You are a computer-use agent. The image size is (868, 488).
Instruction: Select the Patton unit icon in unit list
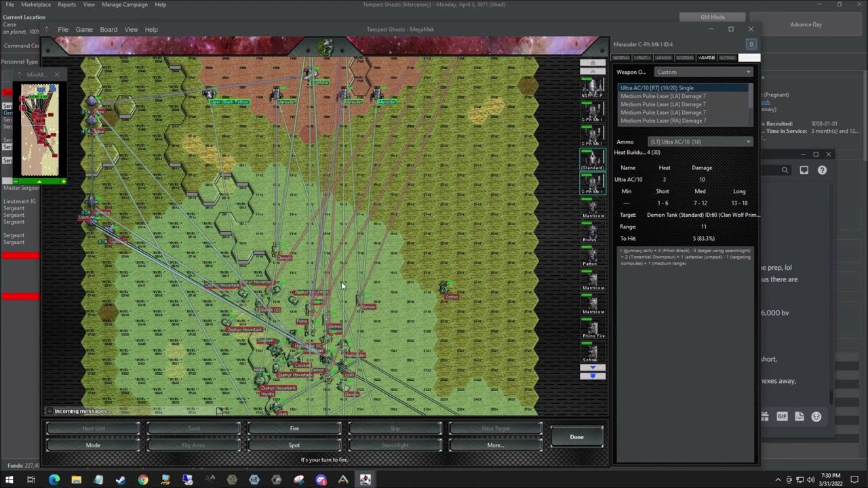(593, 256)
